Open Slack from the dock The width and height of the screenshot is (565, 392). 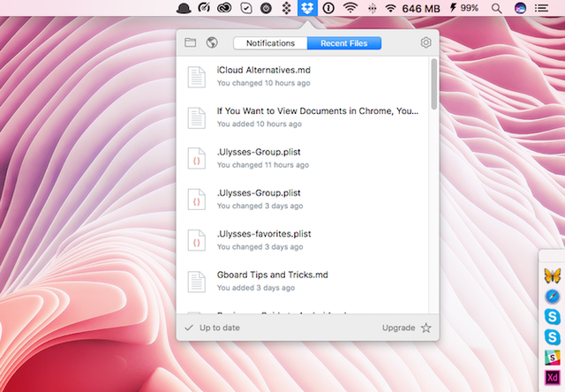[x=553, y=358]
